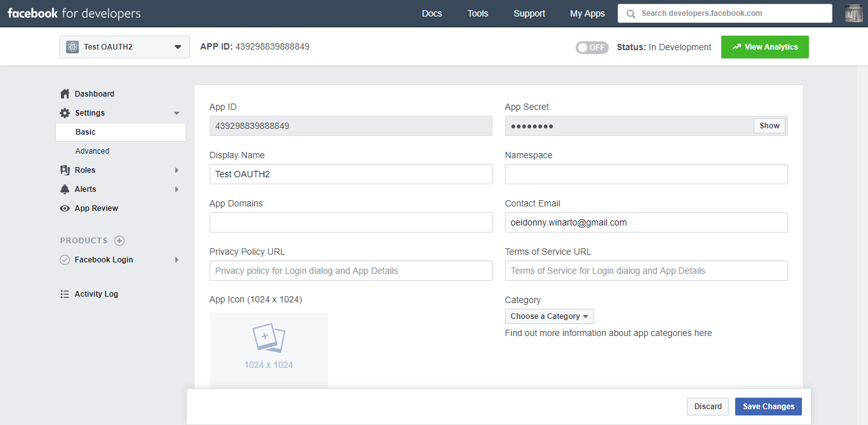868x425 pixels.
Task: Click the APP ID 439298839888849 header text
Action: tap(255, 46)
